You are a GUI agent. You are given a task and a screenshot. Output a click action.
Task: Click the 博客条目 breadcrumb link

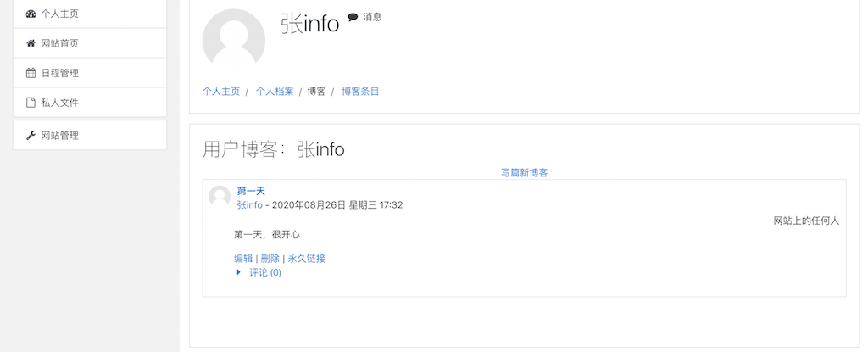point(360,92)
